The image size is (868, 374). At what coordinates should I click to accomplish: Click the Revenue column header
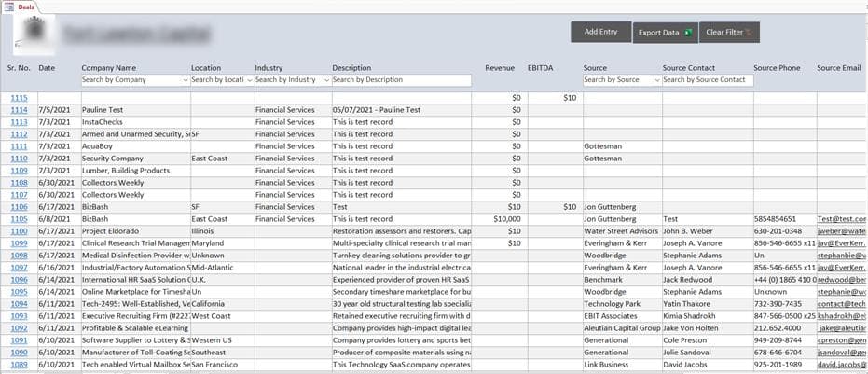(x=500, y=68)
